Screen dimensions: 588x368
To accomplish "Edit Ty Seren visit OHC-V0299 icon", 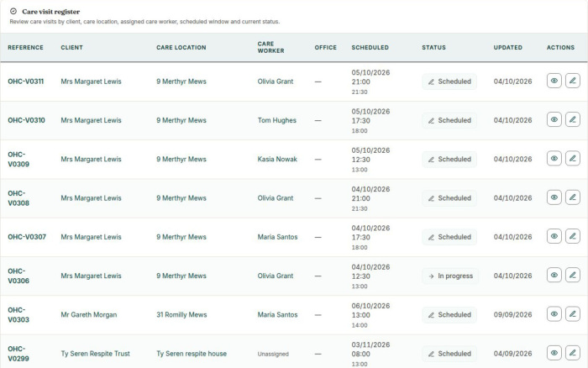I will (x=573, y=353).
